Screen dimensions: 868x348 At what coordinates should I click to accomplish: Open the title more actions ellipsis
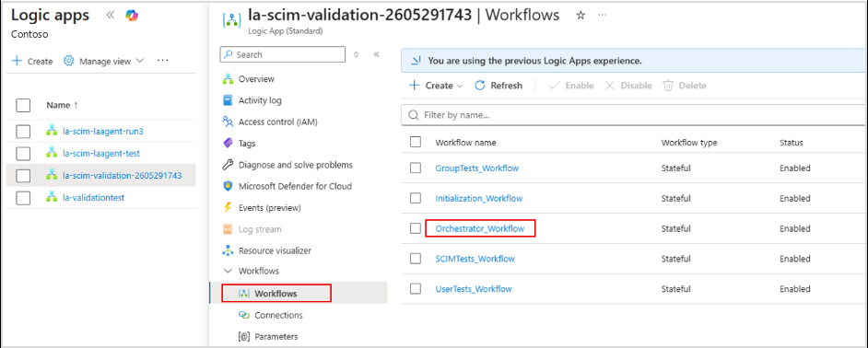click(603, 16)
